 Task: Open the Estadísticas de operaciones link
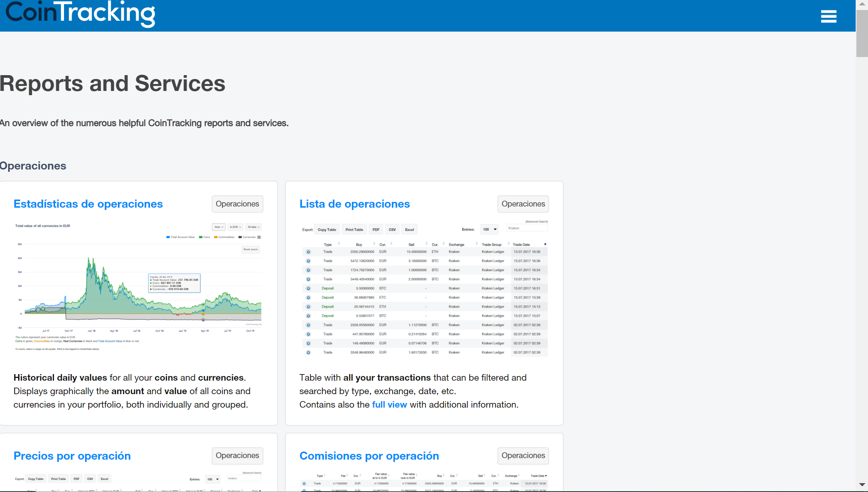[x=88, y=204]
